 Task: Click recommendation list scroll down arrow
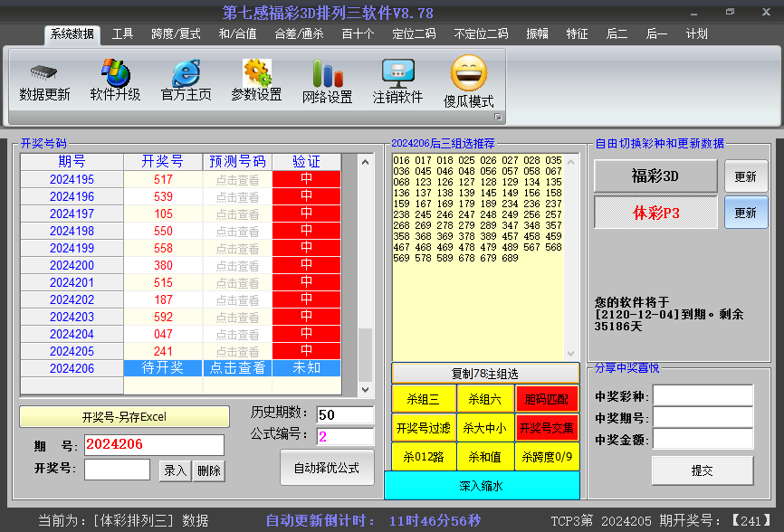coord(571,354)
